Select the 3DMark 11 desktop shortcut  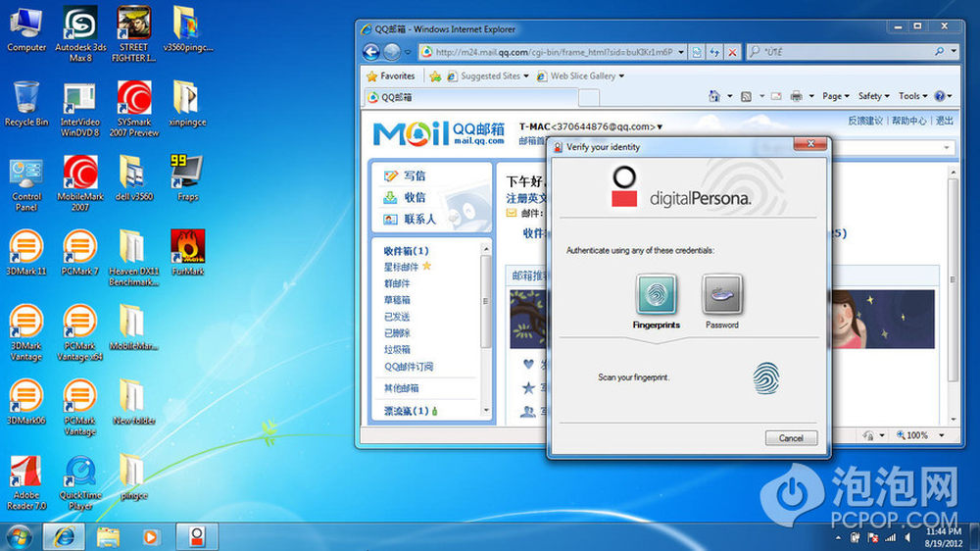click(x=26, y=253)
